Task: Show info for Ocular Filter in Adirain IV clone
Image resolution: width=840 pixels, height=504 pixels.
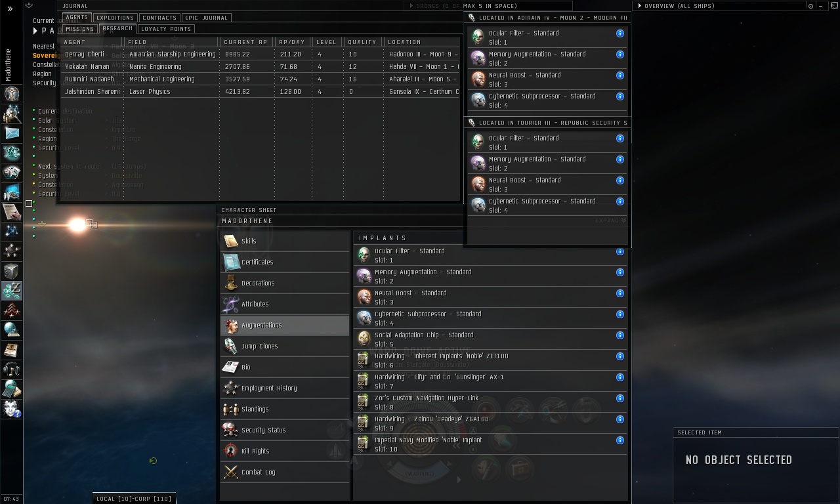Action: (x=619, y=33)
